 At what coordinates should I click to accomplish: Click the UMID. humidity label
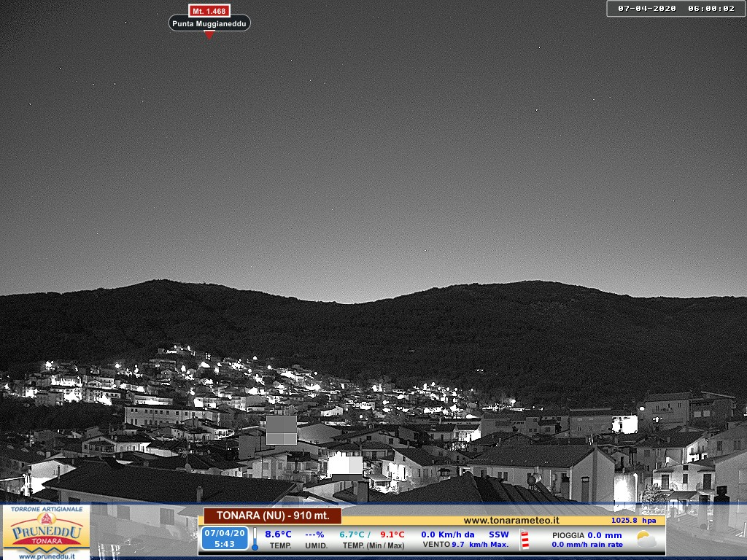[317, 545]
